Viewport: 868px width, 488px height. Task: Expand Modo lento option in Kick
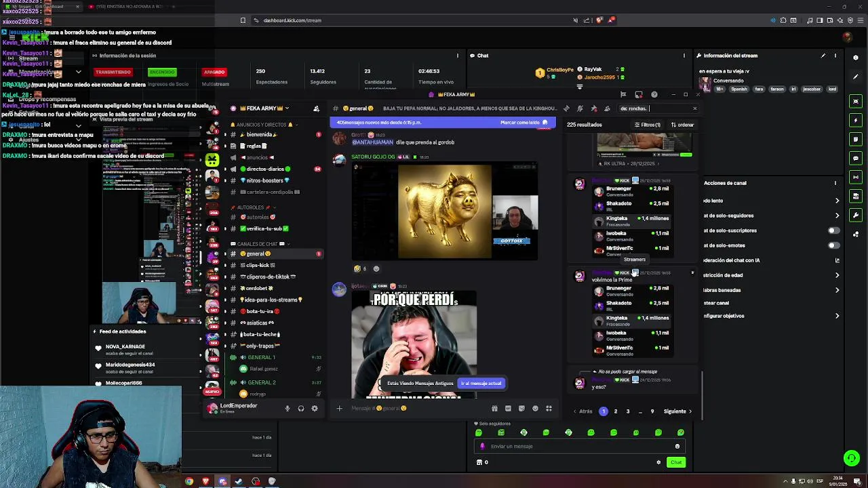click(x=837, y=201)
